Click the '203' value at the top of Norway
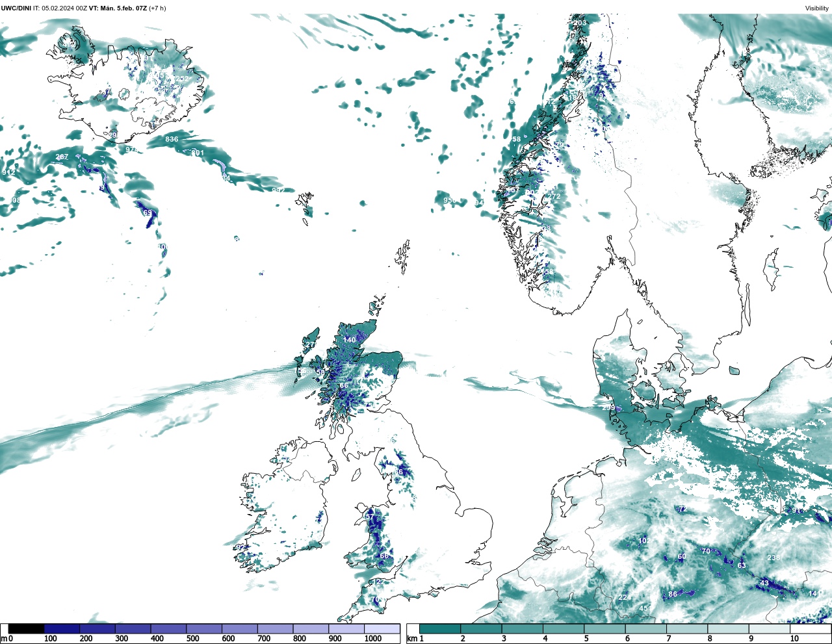This screenshot has width=832, height=644. [x=580, y=23]
